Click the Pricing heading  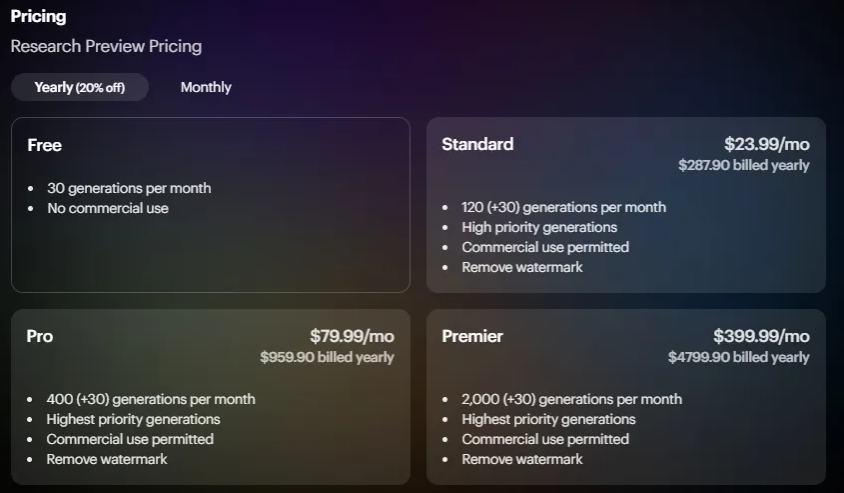[38, 17]
